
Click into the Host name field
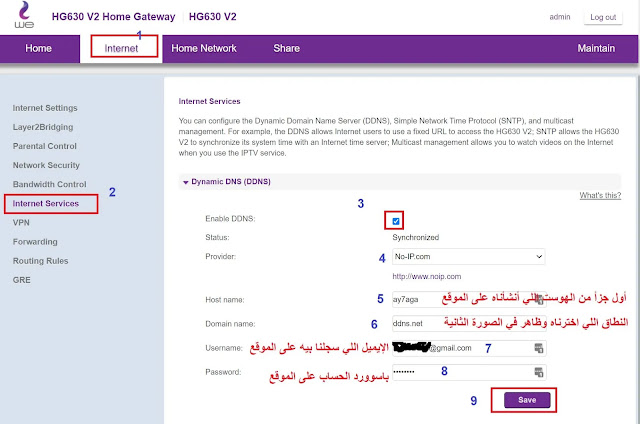pos(469,299)
